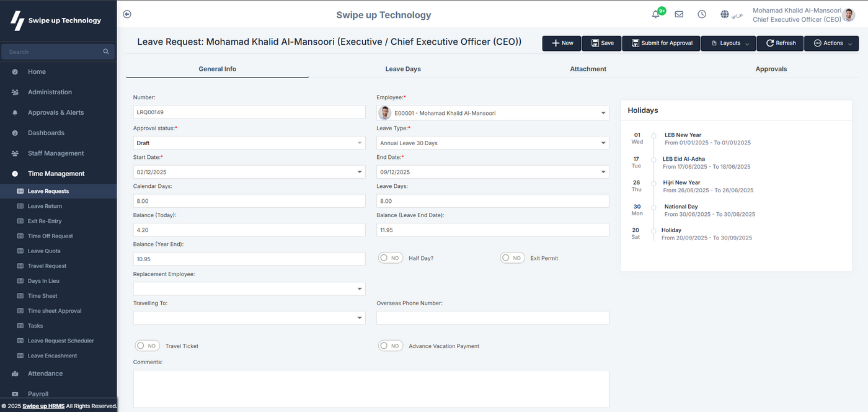Click the back arrow icon in header
868x412 pixels.
[x=127, y=14]
